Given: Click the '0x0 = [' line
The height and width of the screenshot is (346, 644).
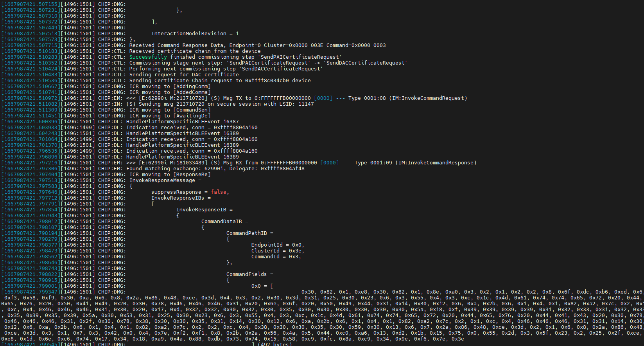Looking at the screenshot, I should [262, 286].
